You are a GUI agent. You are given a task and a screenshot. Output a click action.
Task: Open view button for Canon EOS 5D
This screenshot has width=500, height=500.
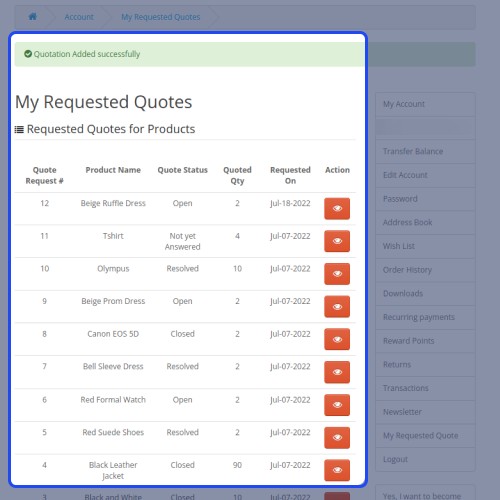coord(337,339)
